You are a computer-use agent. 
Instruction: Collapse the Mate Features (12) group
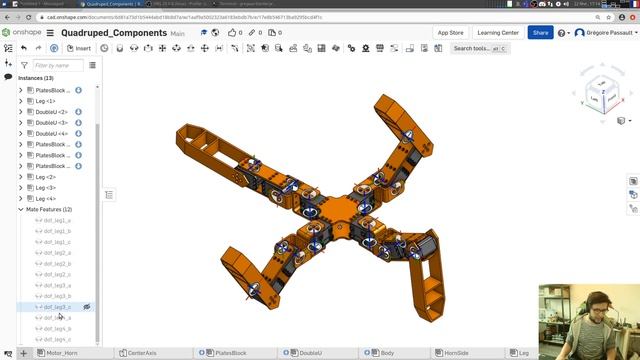(x=21, y=209)
